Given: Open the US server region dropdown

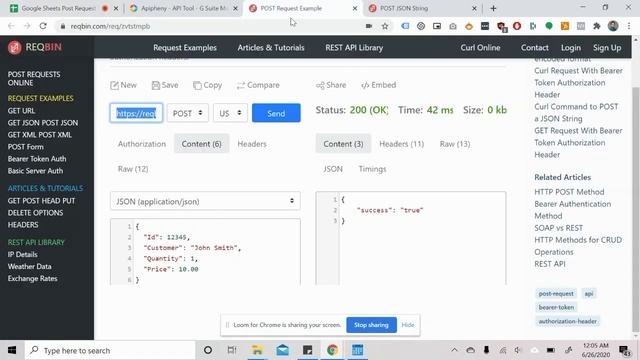Looking at the screenshot, I should coord(230,113).
